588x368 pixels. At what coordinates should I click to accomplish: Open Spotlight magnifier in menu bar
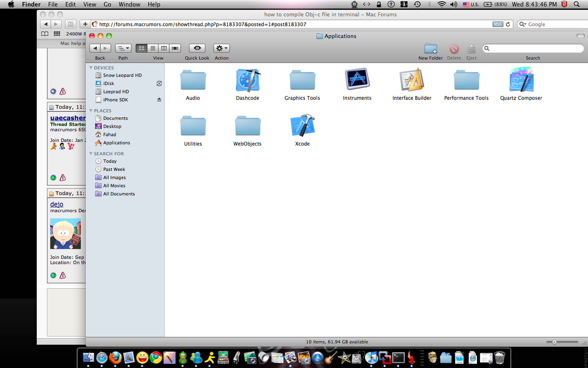tap(577, 4)
